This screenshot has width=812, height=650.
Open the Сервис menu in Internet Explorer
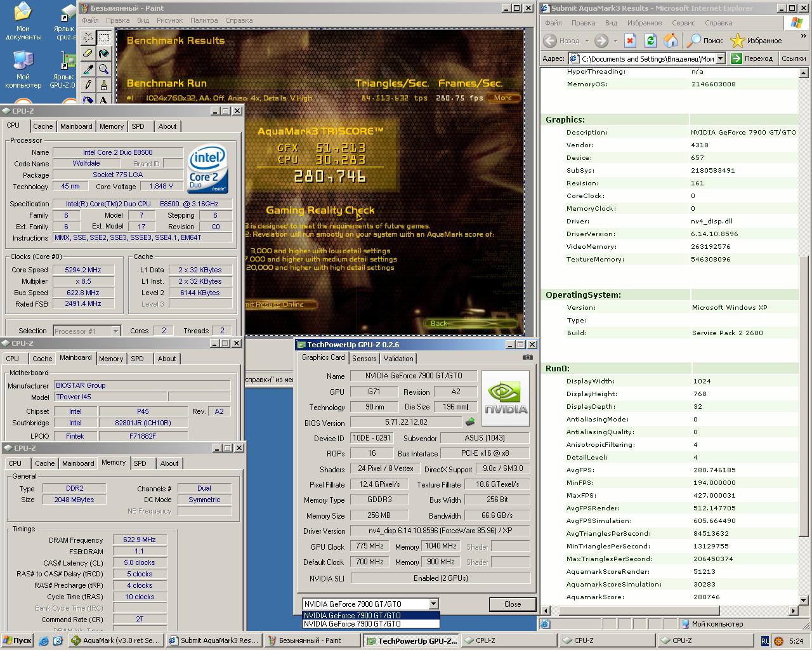683,23
